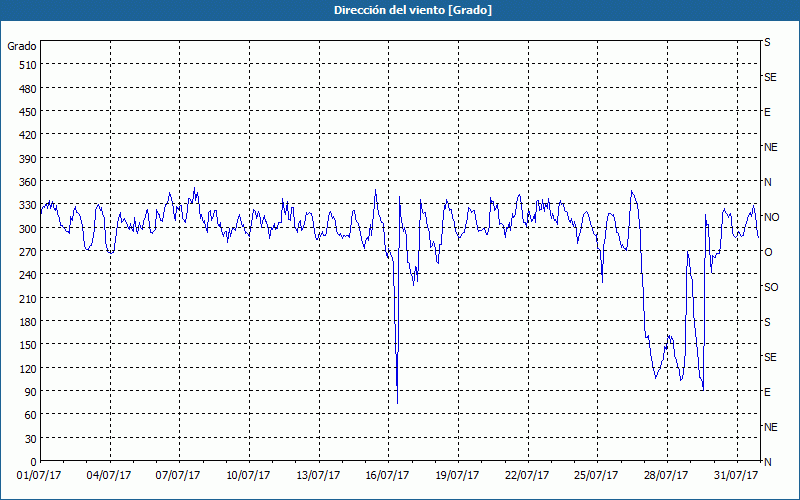Viewport: 800px width, 500px height.
Task: Click the 510 value on the degree axis
Action: [x=28, y=65]
